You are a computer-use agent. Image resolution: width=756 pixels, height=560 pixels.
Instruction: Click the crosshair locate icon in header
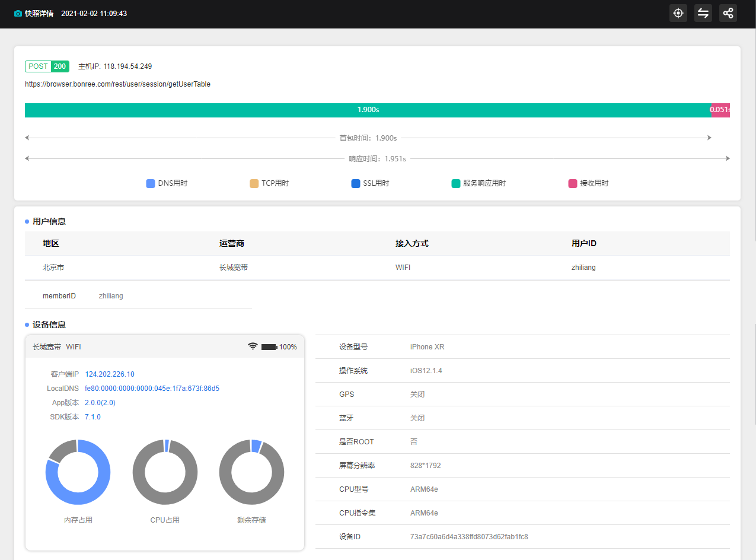678,13
